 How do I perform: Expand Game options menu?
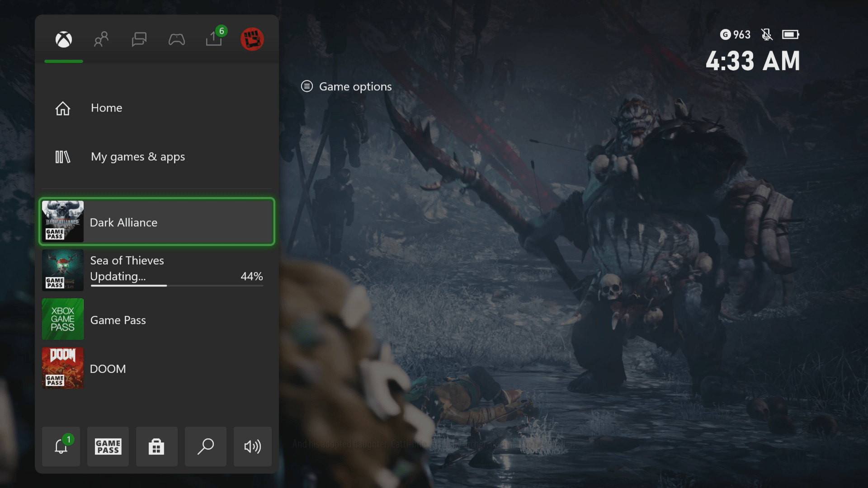point(346,86)
